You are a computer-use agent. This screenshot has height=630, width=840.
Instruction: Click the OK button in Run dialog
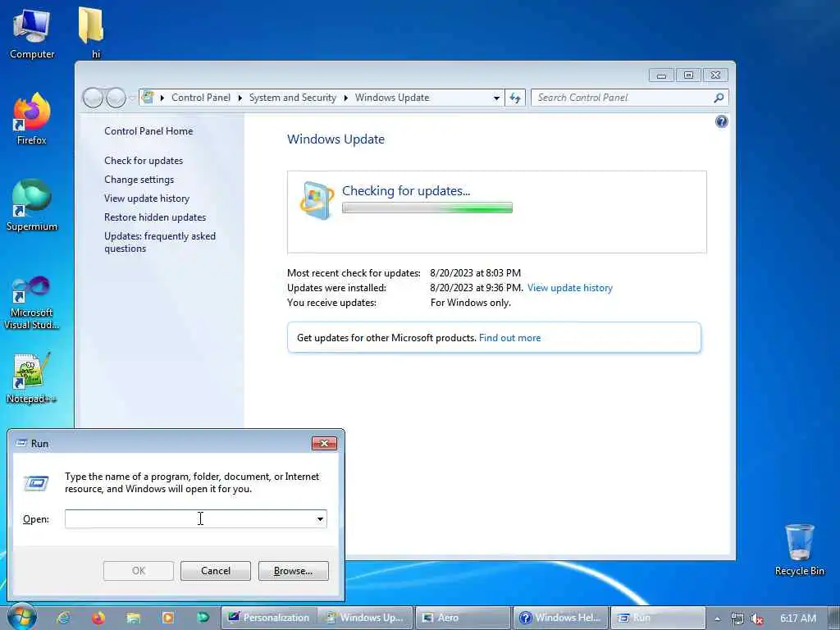[x=138, y=571]
